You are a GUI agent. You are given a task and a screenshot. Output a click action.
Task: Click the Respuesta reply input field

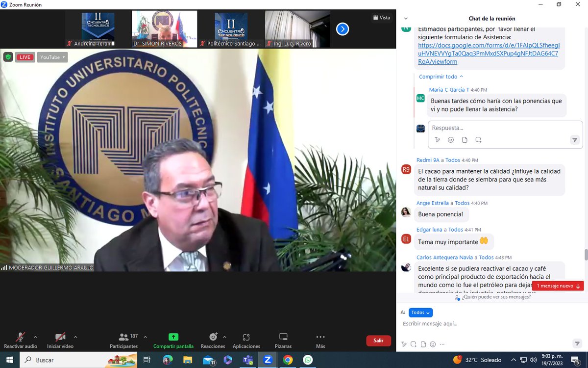click(x=505, y=128)
